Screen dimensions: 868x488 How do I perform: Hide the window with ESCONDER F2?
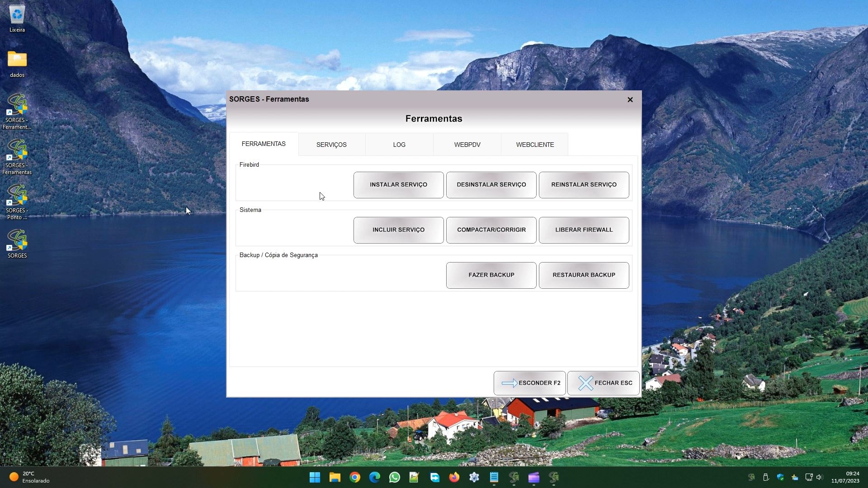click(529, 383)
